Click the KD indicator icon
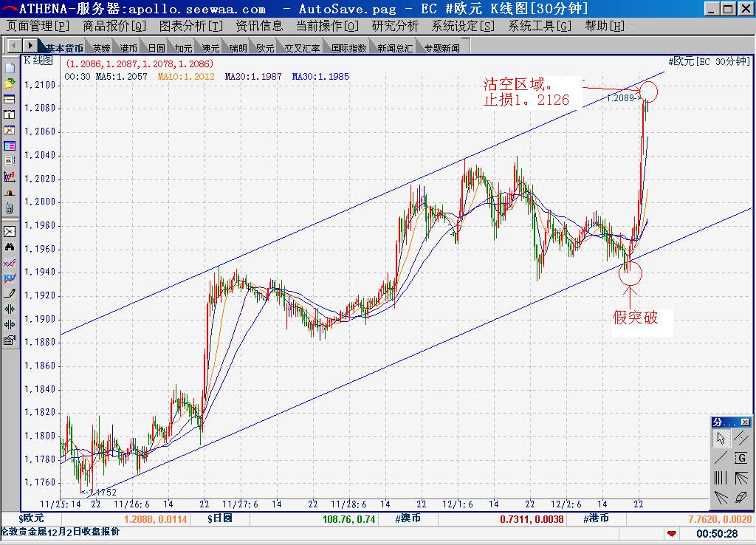The image size is (756, 545). pyautogui.click(x=10, y=278)
